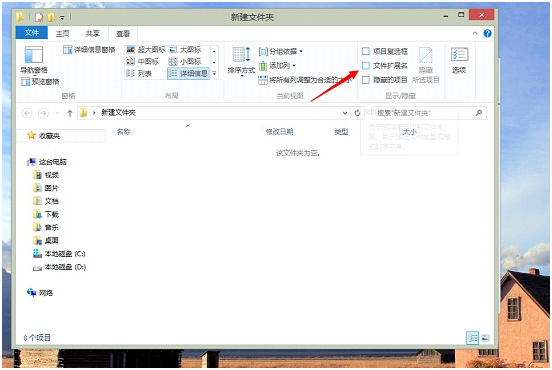Open the 音乐 folder in the sidebar

[x=51, y=227]
